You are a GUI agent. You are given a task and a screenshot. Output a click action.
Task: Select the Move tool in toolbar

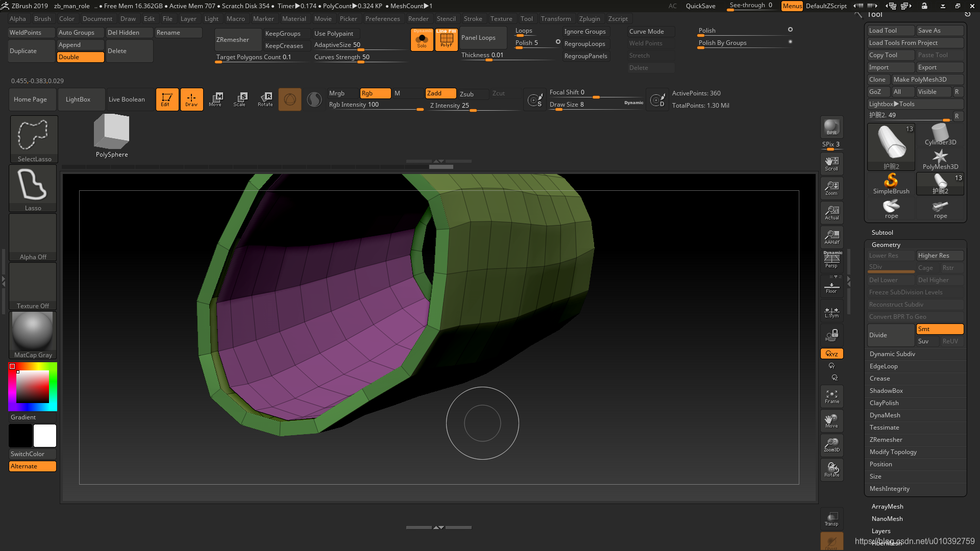215,99
